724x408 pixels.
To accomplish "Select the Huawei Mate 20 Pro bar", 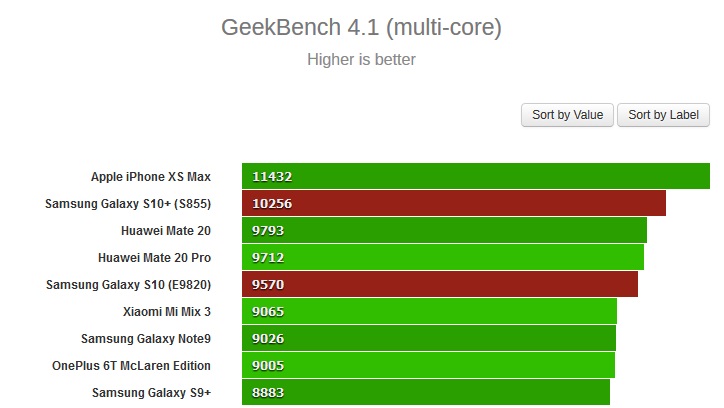I will (x=442, y=257).
